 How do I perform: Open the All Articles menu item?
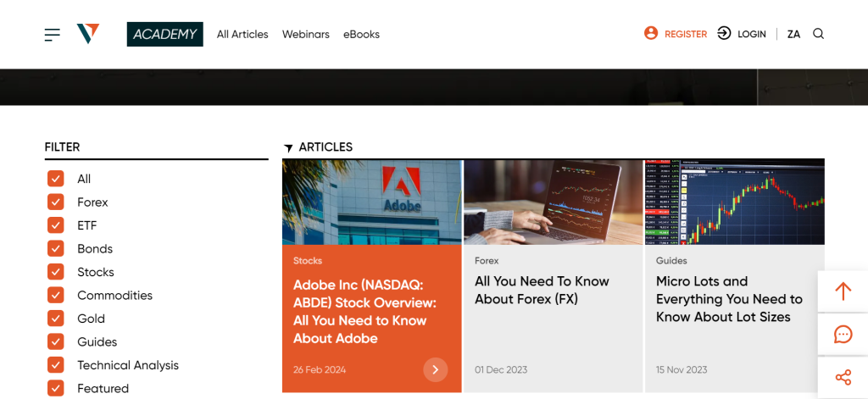pyautogui.click(x=242, y=35)
